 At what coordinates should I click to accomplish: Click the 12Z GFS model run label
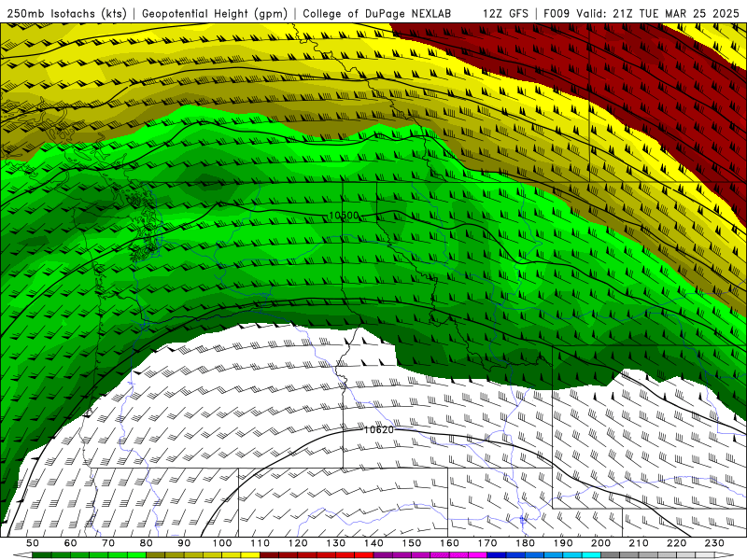(x=505, y=14)
